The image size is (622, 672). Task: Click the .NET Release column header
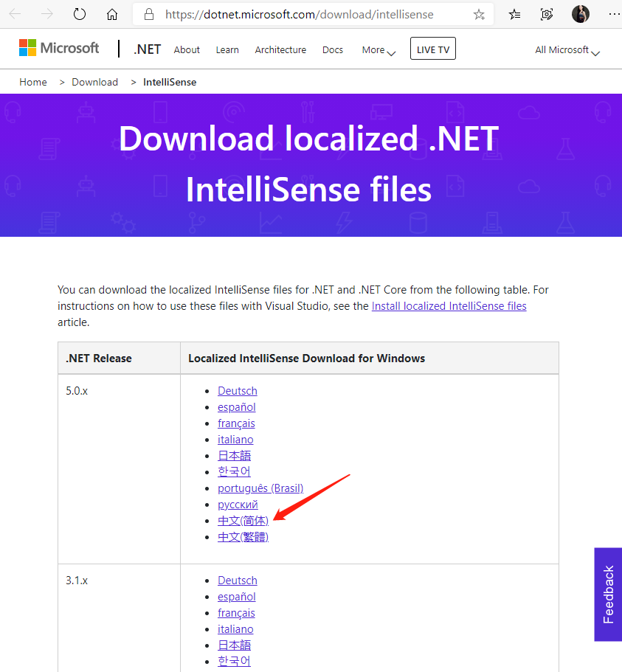(120, 358)
